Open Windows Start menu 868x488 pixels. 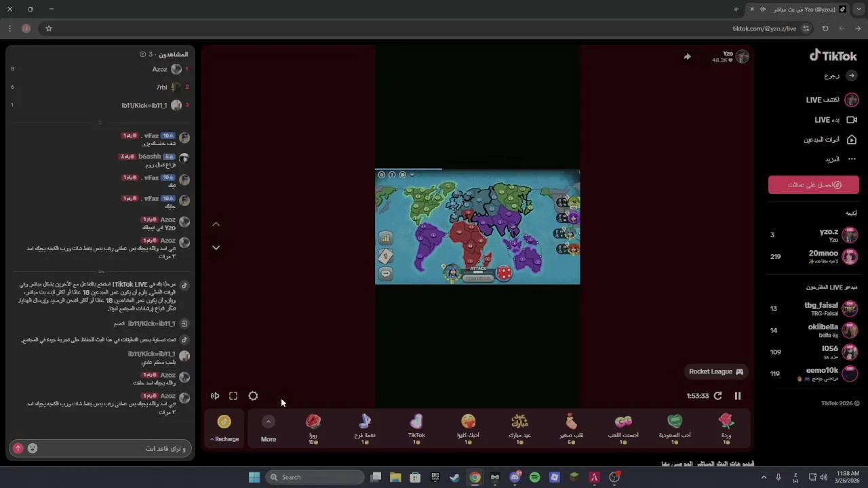point(254,477)
